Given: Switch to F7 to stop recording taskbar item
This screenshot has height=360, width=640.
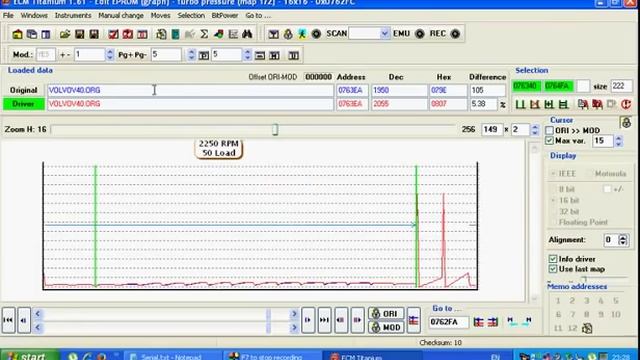Looking at the screenshot, I should coord(273,356).
